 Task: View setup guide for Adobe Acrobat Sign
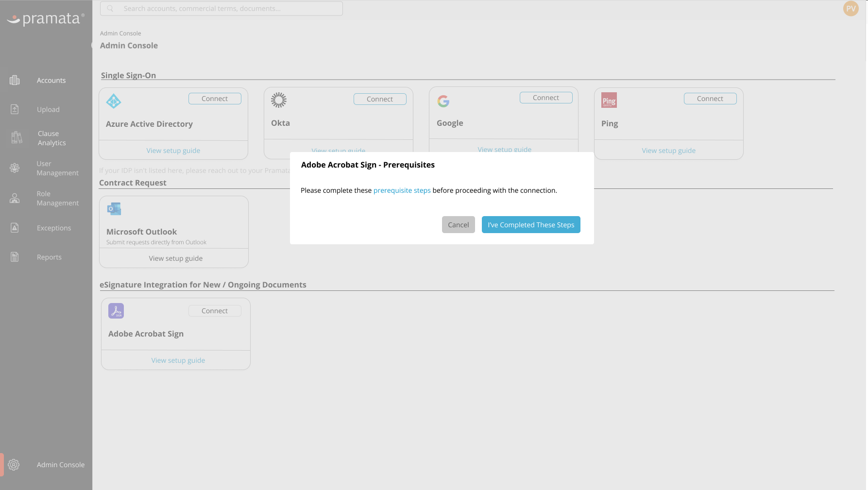point(178,360)
